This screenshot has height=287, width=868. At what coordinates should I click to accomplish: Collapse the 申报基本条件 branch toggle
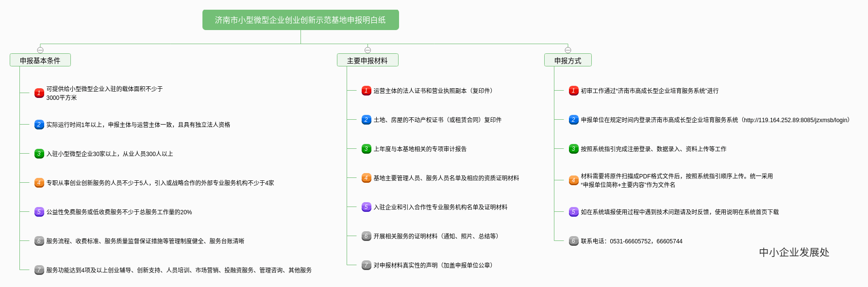pyautogui.click(x=40, y=50)
